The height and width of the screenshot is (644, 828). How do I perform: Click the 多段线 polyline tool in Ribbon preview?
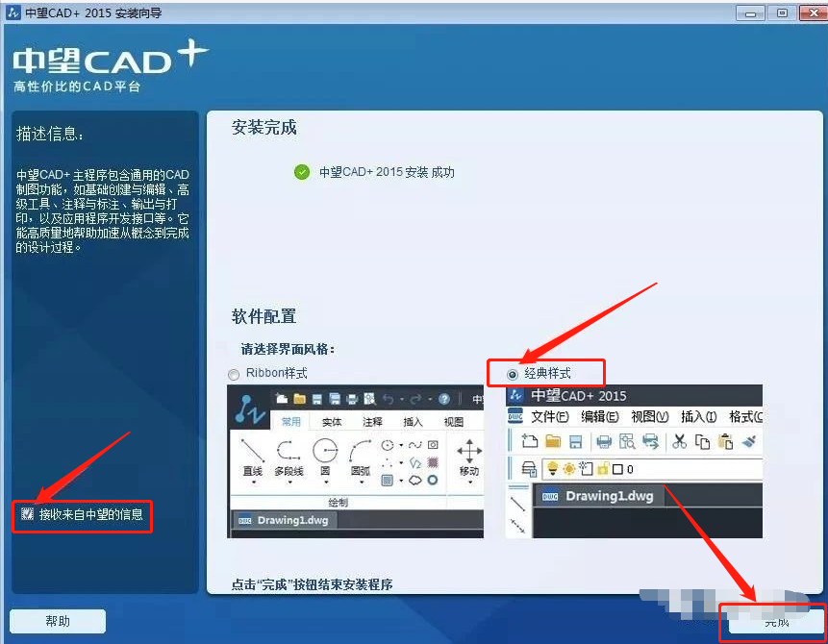[x=289, y=460]
